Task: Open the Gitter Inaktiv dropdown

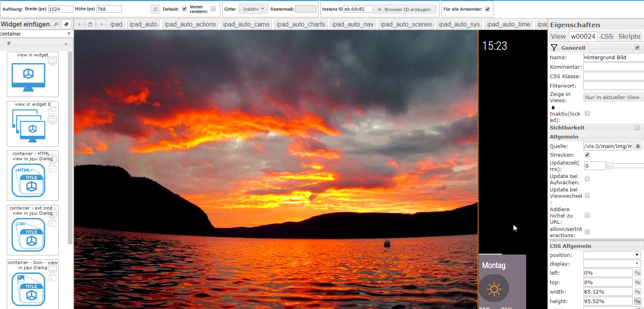Action: click(x=253, y=9)
